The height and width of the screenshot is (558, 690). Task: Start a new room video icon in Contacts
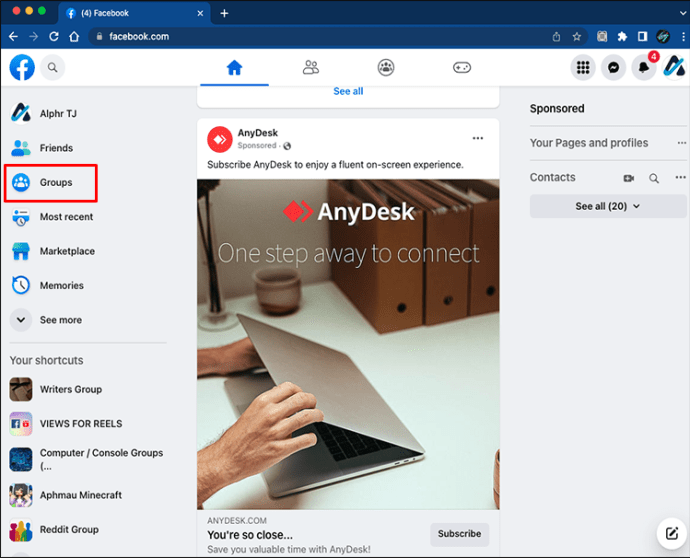coord(629,178)
